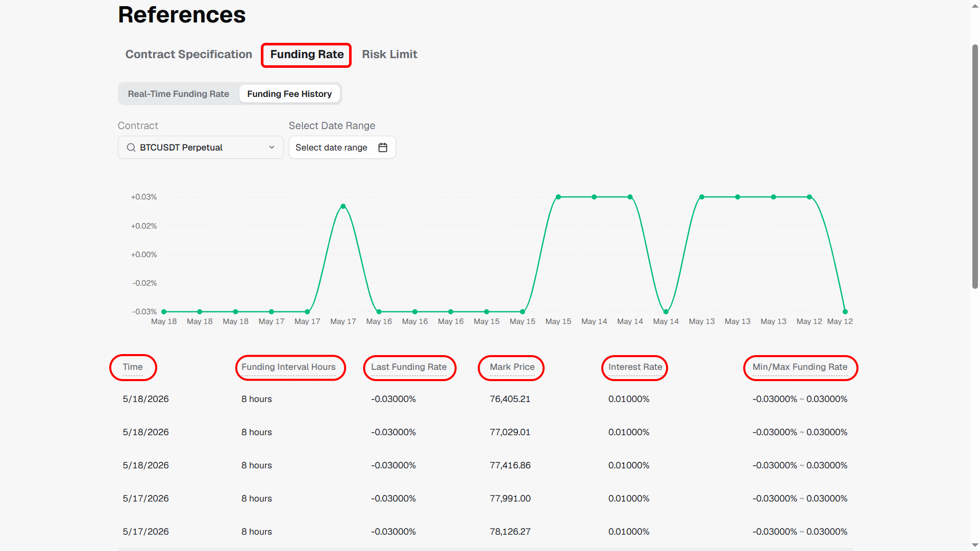The image size is (980, 551).
Task: Click the Funding Interval Hours column header
Action: (288, 367)
